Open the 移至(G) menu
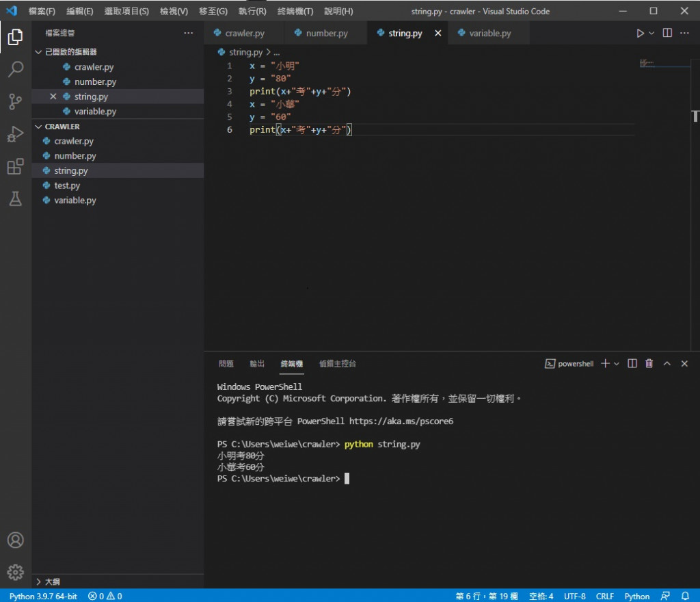 click(213, 11)
